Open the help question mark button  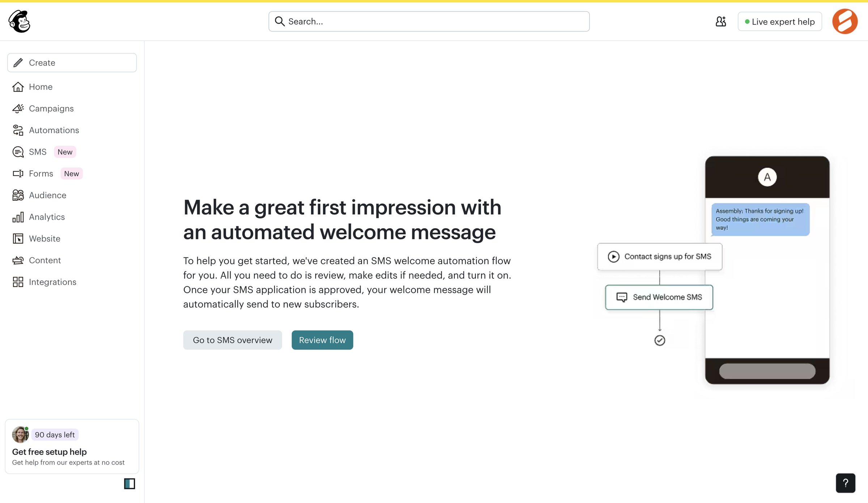pyautogui.click(x=846, y=483)
